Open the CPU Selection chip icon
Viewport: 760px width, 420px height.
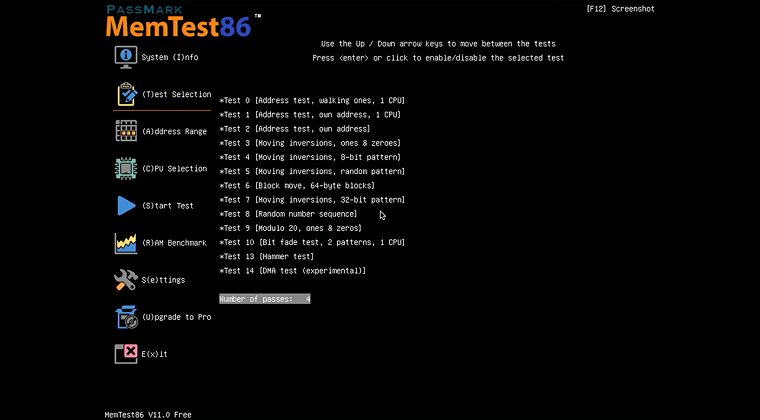click(x=126, y=168)
